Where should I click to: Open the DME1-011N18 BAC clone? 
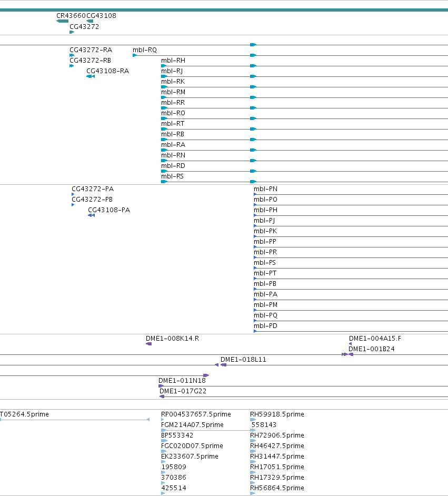(182, 381)
